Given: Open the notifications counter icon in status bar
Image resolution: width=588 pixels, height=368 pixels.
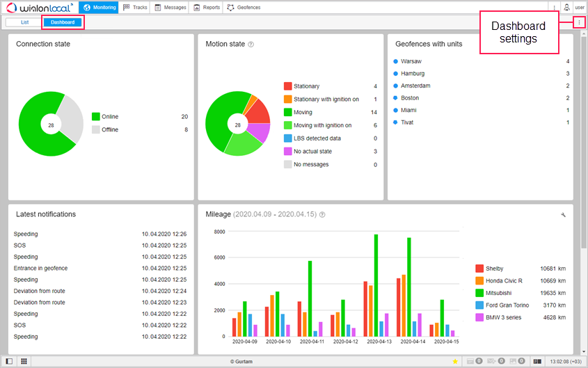Looking at the screenshot, I should click(x=475, y=361).
